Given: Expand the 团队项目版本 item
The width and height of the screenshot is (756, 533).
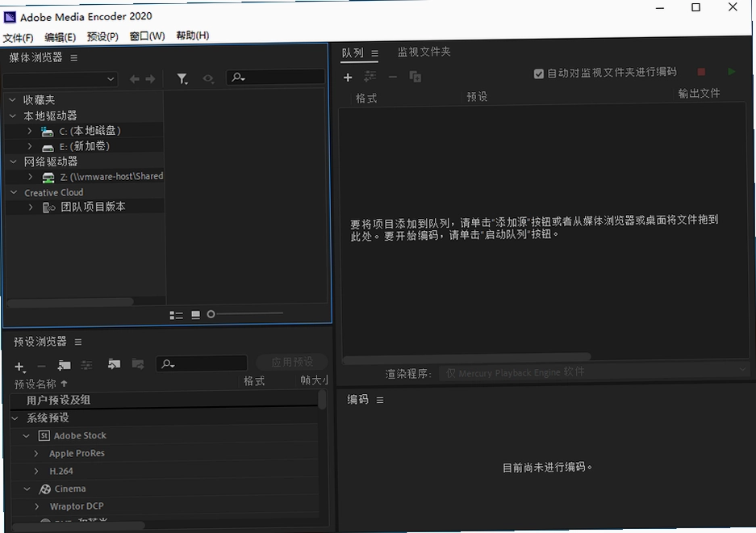Looking at the screenshot, I should [x=31, y=207].
